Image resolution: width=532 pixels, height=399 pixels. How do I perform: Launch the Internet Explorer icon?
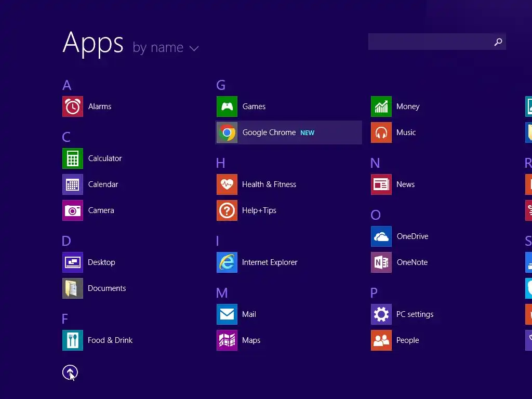[x=227, y=262]
